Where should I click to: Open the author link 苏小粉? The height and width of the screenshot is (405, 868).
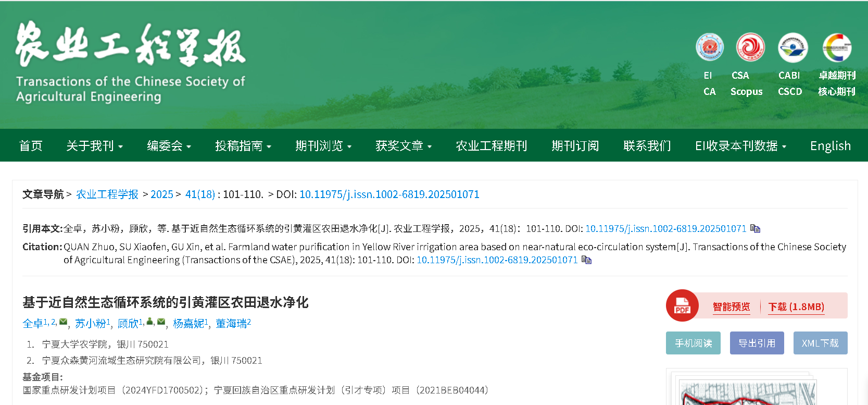91,324
